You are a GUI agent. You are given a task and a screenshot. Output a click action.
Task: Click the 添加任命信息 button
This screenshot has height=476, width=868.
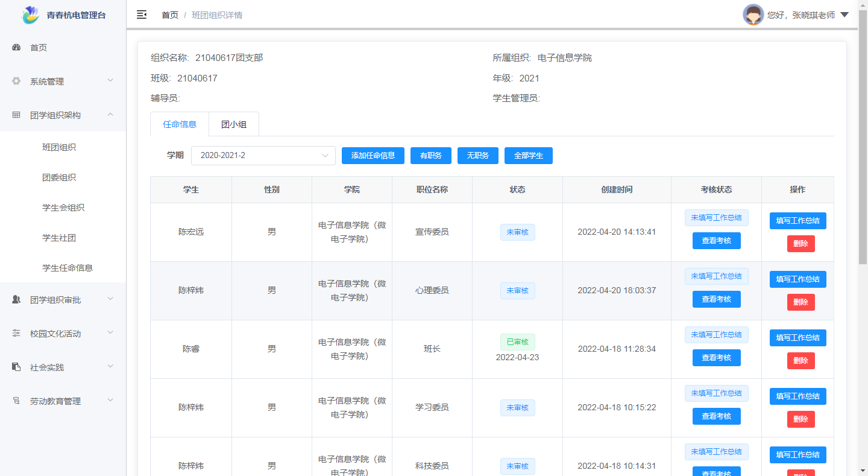[373, 156]
